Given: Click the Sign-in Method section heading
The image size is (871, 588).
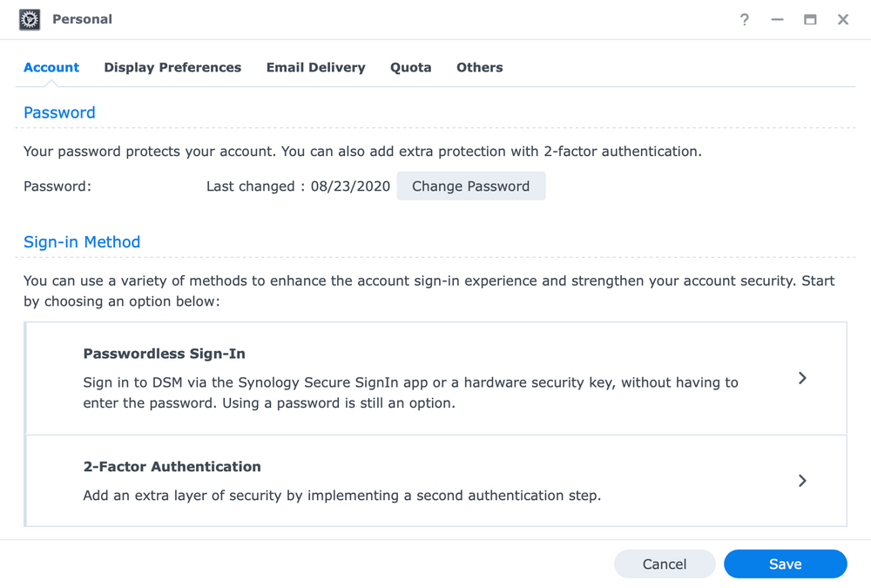Looking at the screenshot, I should (x=81, y=242).
